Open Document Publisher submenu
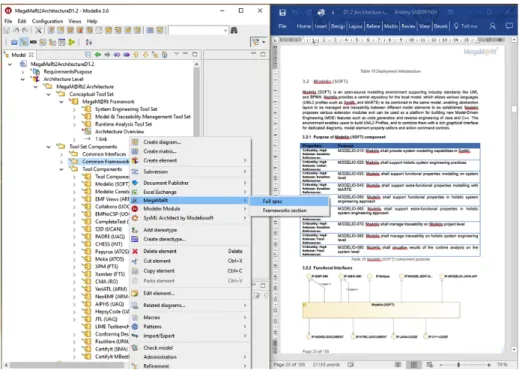519x370 pixels. [191, 183]
